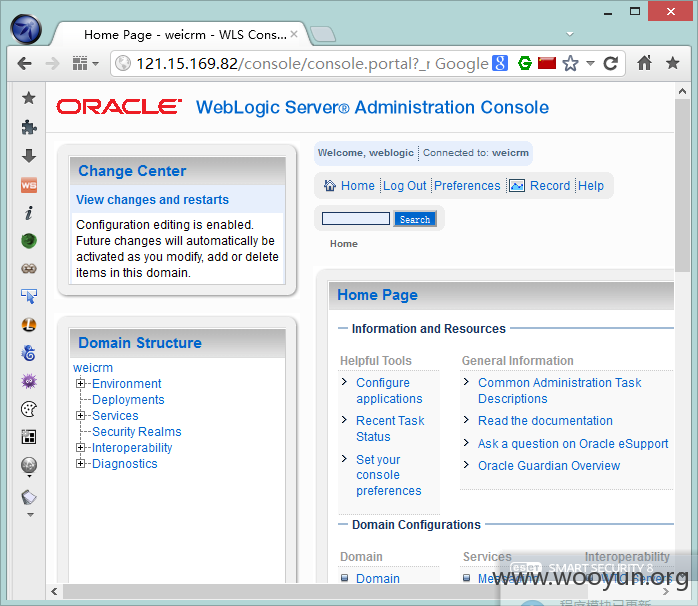Open Set your console preferences link
The height and width of the screenshot is (606, 698).
[x=389, y=475]
